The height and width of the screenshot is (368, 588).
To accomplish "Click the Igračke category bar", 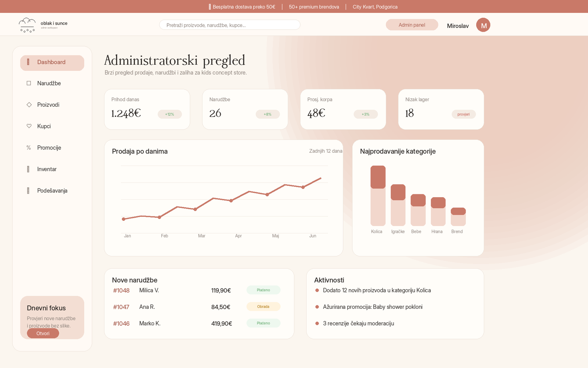I will point(398,205).
